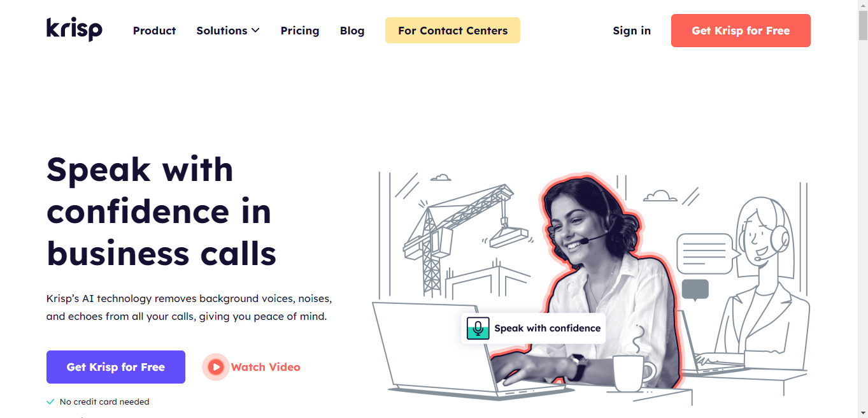Go to the Pricing page
868x418 pixels.
coord(300,31)
